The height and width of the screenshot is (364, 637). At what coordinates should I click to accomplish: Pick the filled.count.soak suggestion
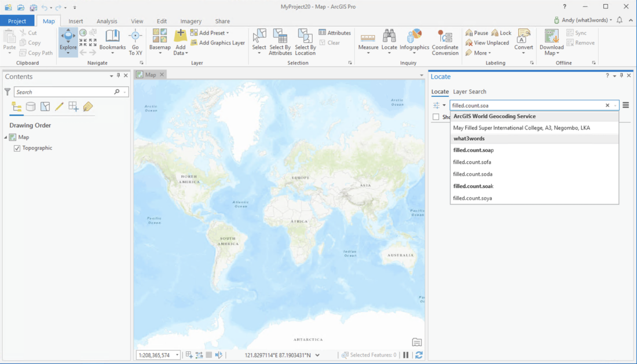[x=535, y=186]
